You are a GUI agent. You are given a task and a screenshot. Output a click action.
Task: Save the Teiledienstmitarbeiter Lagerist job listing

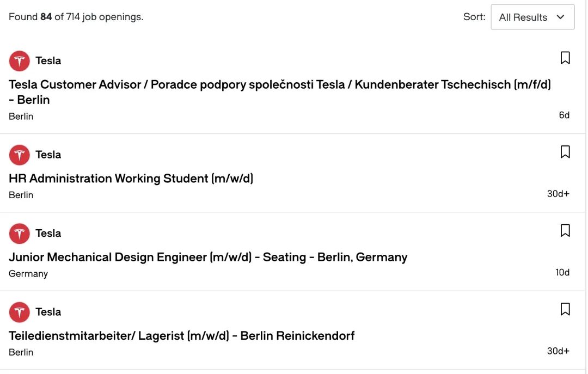click(565, 310)
